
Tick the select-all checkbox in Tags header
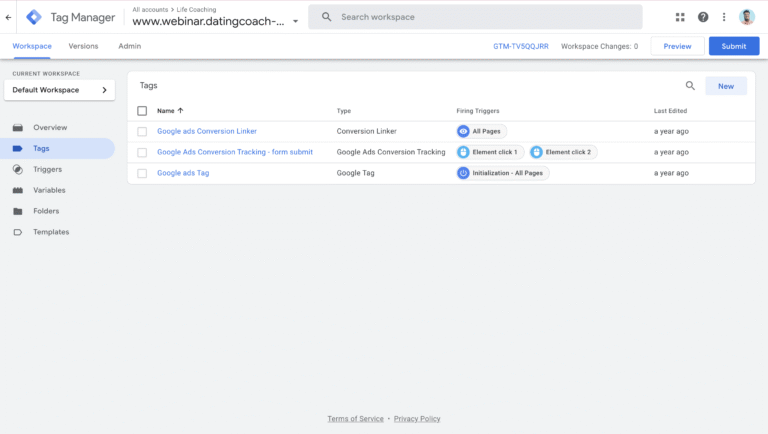click(x=142, y=111)
